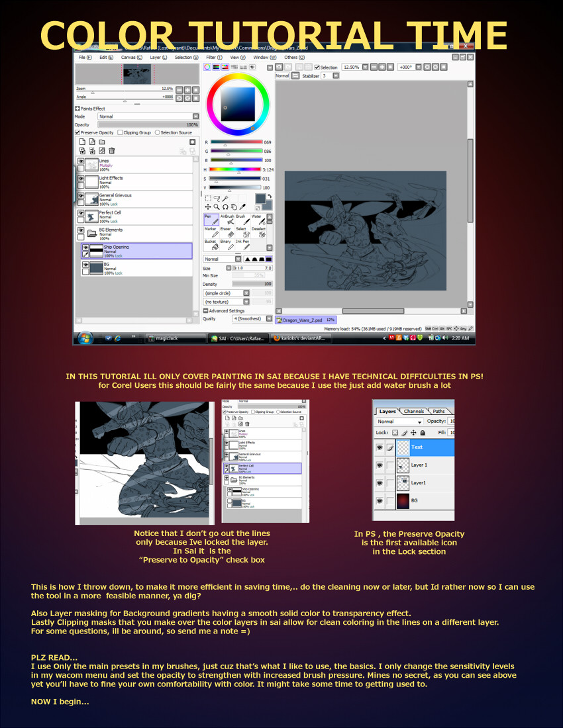
Task: Click the foreground color swatch
Action: [x=260, y=199]
